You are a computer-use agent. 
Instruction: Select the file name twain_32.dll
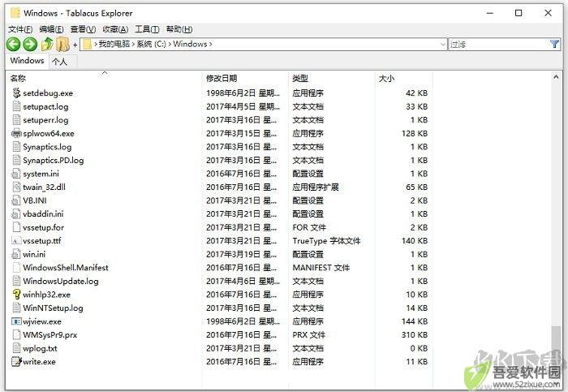coord(44,187)
